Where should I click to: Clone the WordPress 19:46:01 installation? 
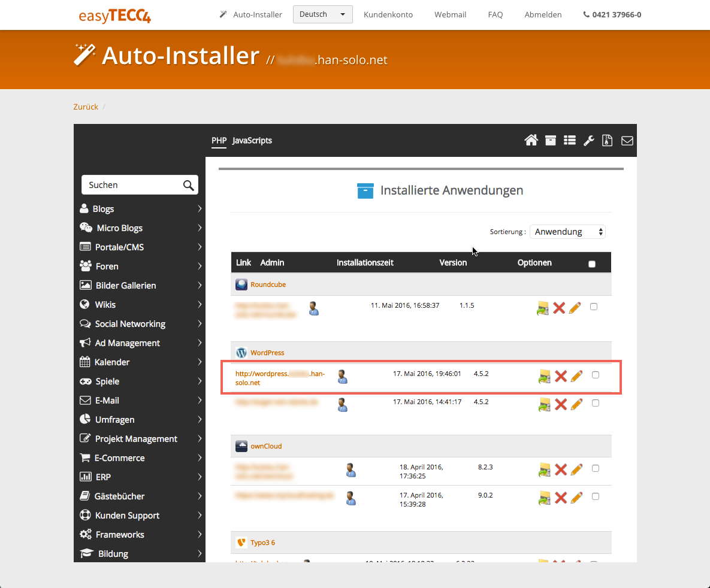[x=544, y=377]
